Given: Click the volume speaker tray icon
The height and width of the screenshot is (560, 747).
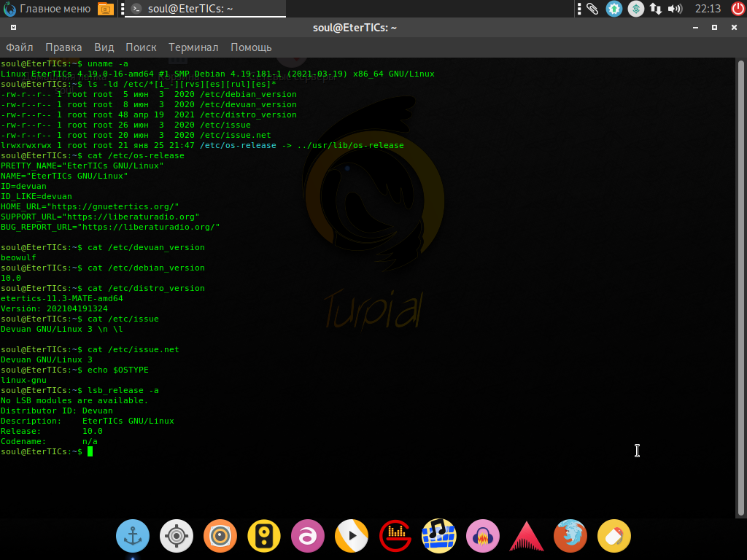Looking at the screenshot, I should click(x=675, y=9).
